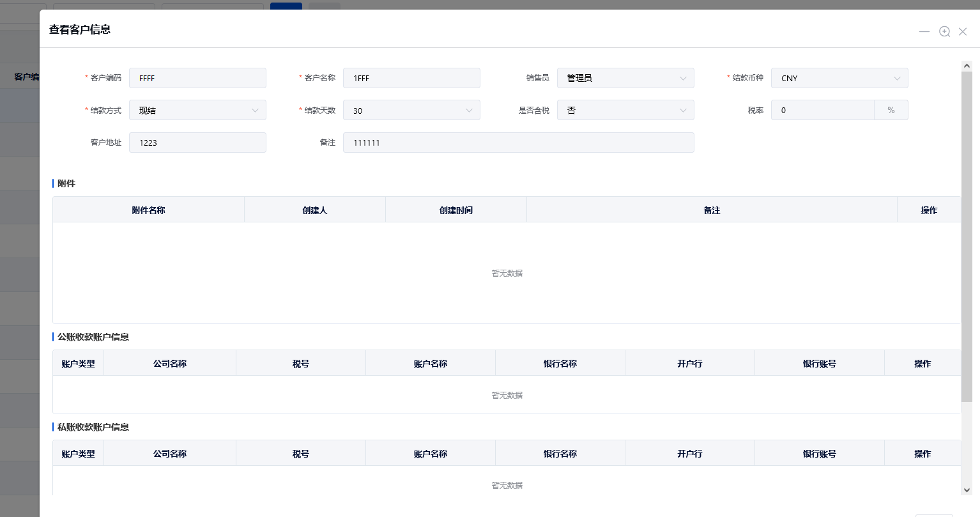This screenshot has height=517, width=980.
Task: Click the dialog's vertical scrollbar thumb
Action: (x=967, y=236)
